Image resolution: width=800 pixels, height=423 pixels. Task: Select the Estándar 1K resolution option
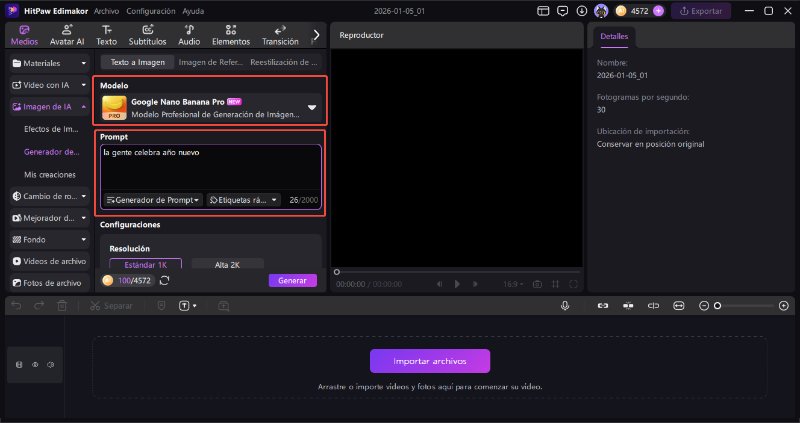pos(146,264)
